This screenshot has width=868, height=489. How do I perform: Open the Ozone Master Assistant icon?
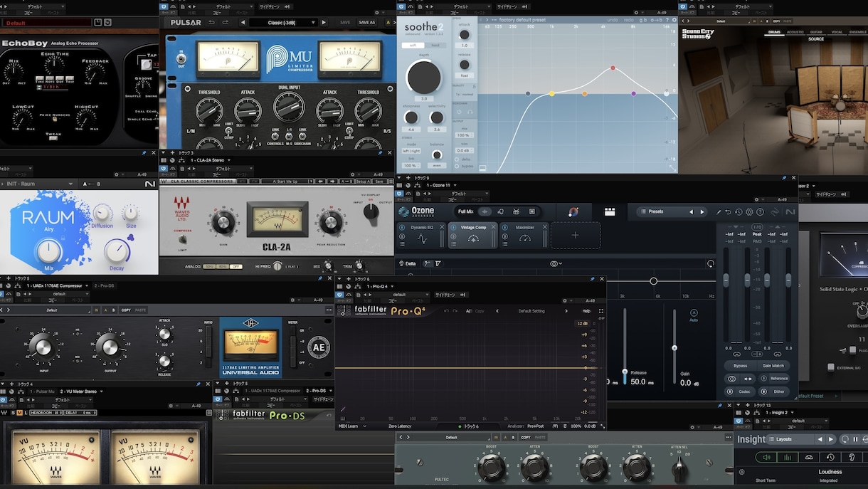(573, 211)
